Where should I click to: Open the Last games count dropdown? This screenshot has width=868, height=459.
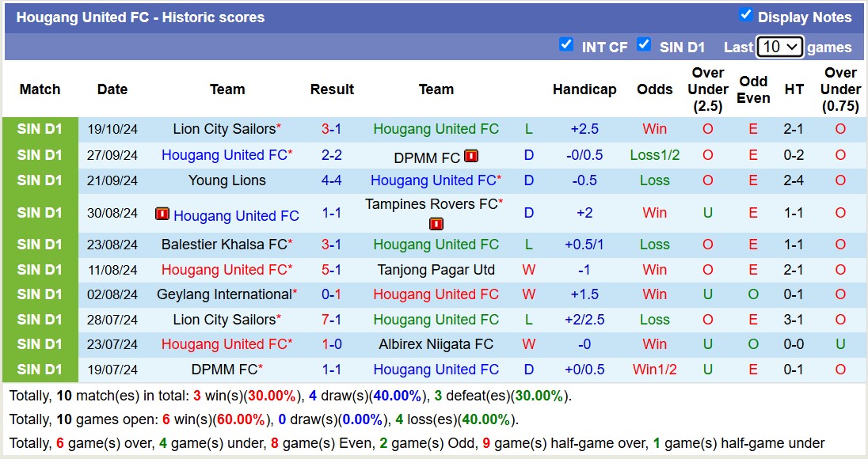[779, 47]
